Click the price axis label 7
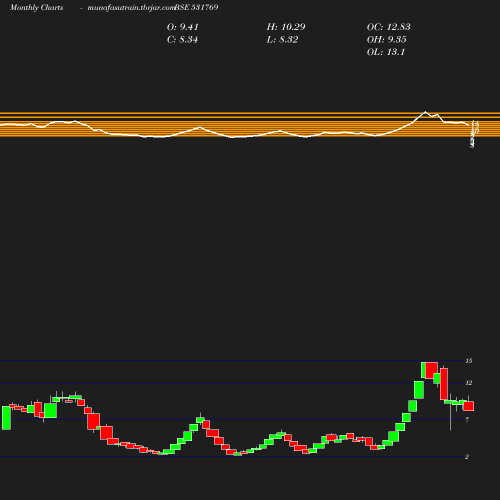The image size is (500, 500). point(467,420)
